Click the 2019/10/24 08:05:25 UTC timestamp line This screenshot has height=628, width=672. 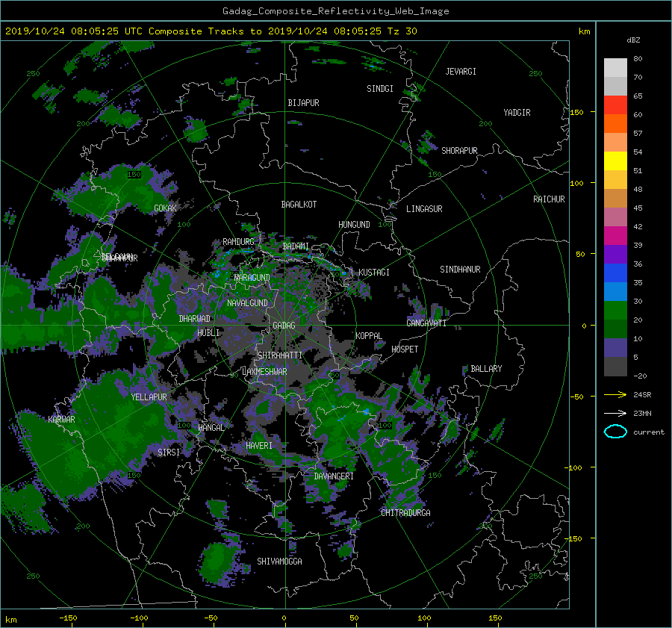coord(211,31)
